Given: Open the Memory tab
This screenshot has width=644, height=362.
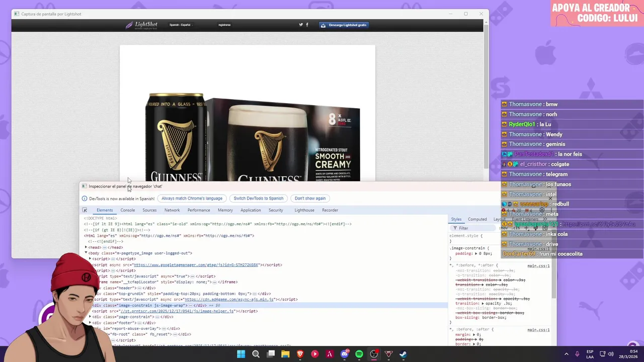Looking at the screenshot, I should click(225, 210).
